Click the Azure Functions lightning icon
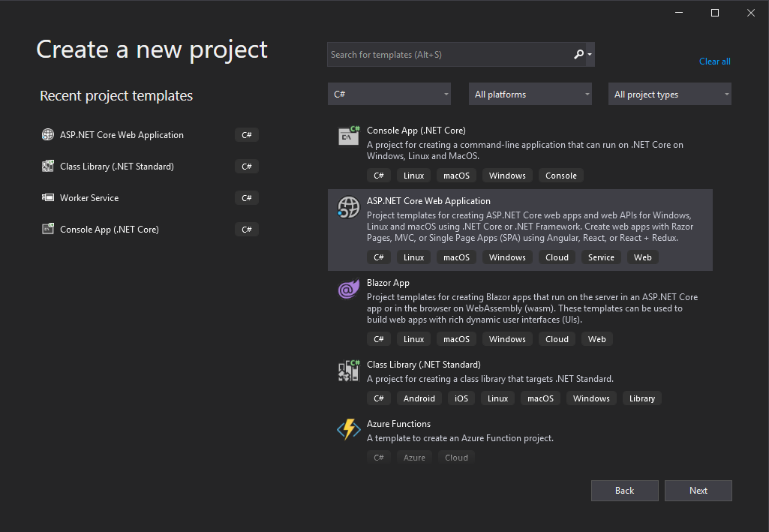This screenshot has height=532, width=769. coord(348,429)
